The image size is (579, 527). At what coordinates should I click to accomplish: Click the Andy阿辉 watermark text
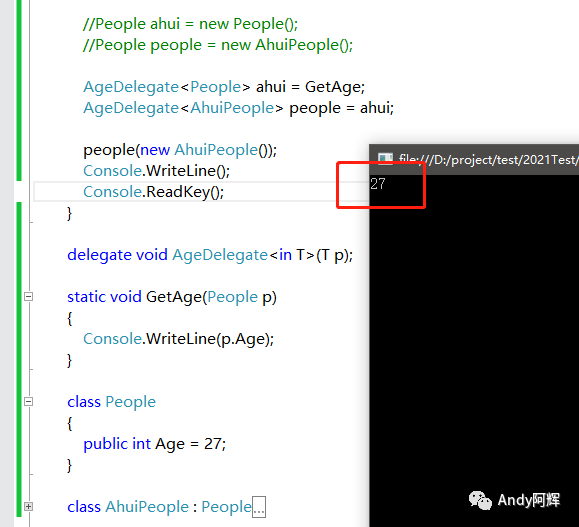coord(528,500)
